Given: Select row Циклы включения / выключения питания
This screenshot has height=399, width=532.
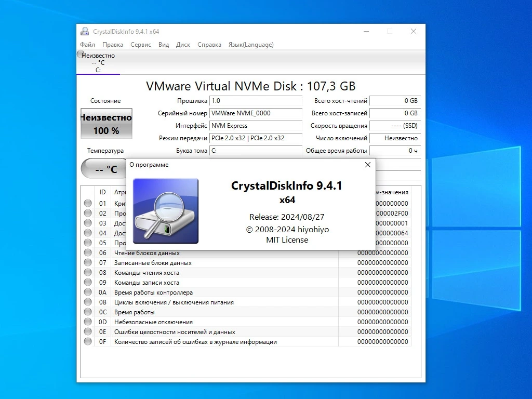Looking at the screenshot, I should coord(246,302).
